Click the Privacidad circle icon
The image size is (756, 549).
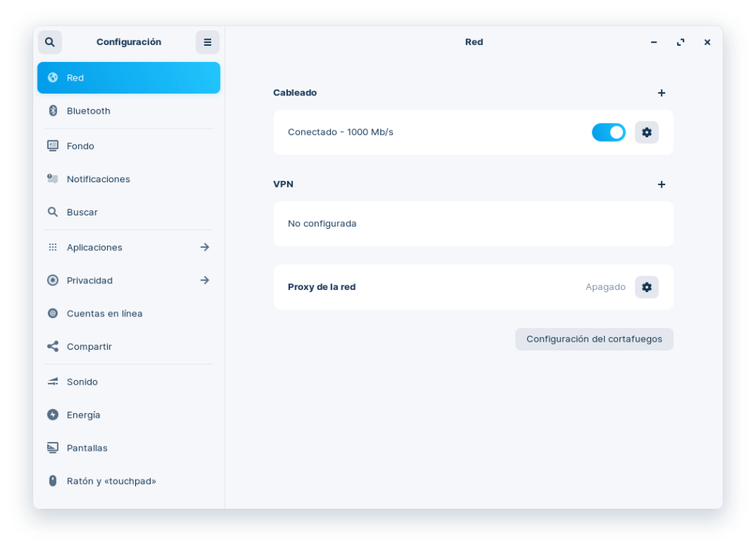click(52, 280)
